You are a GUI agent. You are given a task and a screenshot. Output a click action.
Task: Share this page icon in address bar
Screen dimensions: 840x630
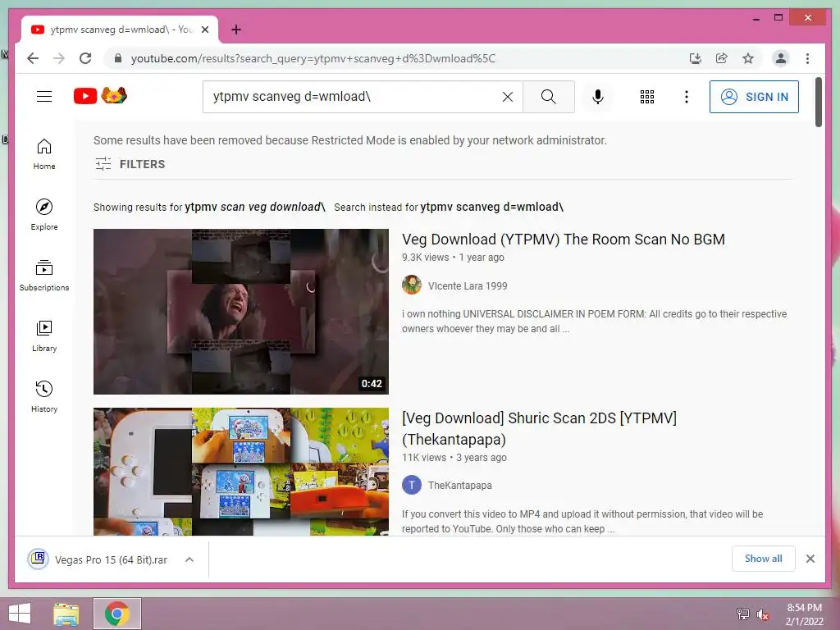coord(722,58)
